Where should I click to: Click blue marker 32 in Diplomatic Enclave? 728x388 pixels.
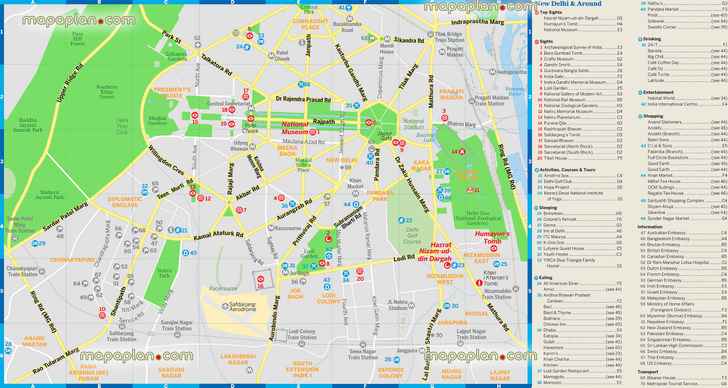coord(145,192)
